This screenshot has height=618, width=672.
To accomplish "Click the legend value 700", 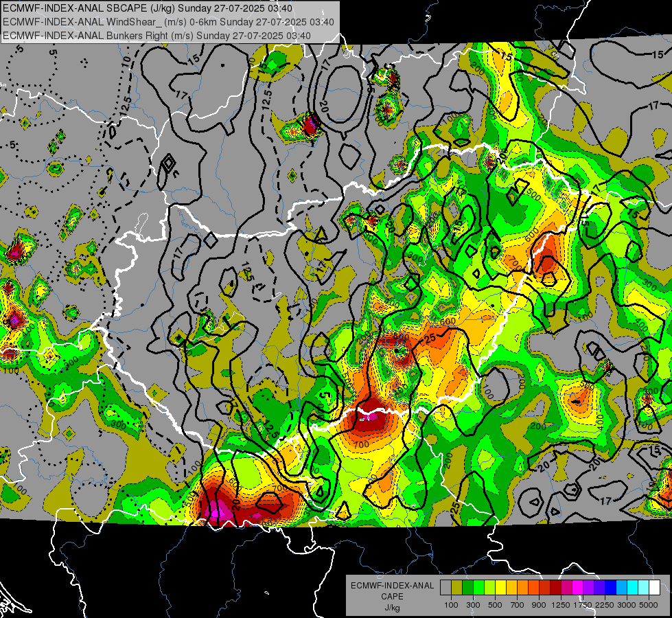I will tap(518, 605).
